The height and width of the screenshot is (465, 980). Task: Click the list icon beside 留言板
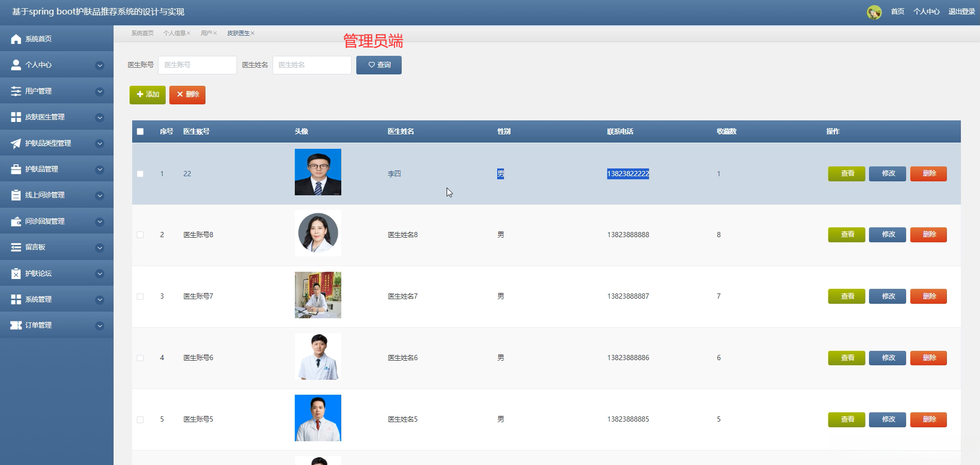[x=16, y=247]
